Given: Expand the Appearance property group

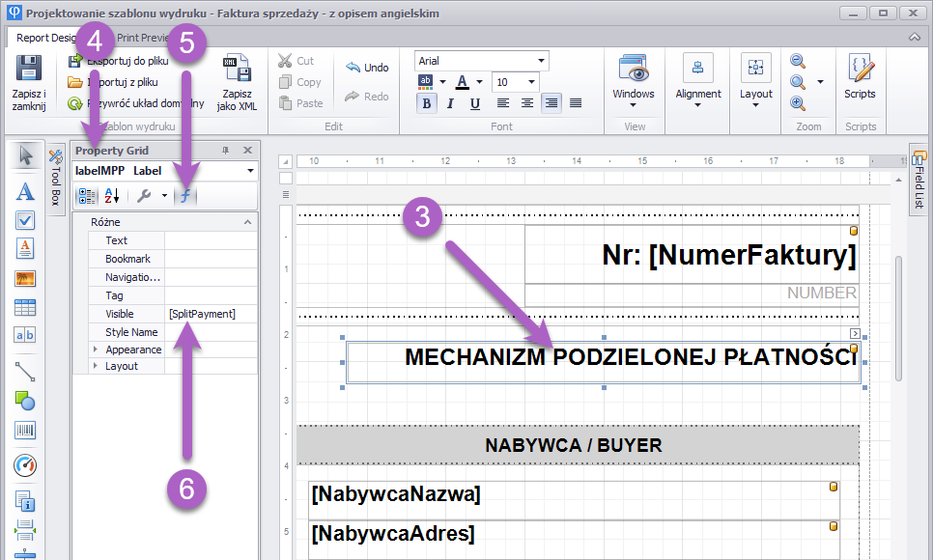Looking at the screenshot, I should coord(95,350).
